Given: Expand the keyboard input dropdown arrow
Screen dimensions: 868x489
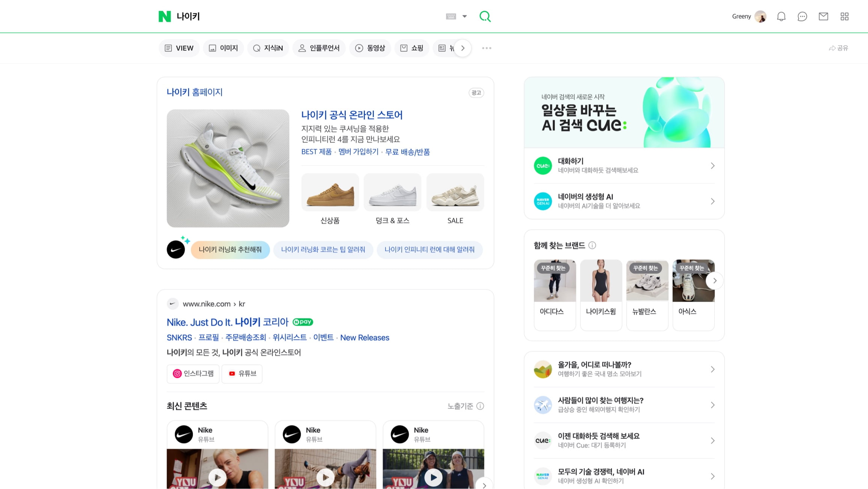Looking at the screenshot, I should (464, 16).
